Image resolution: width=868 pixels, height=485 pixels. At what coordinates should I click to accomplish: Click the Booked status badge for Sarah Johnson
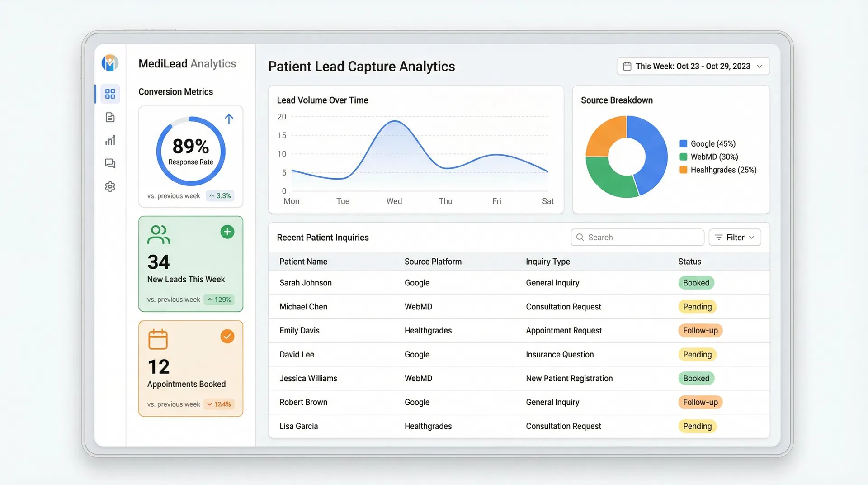pyautogui.click(x=696, y=282)
